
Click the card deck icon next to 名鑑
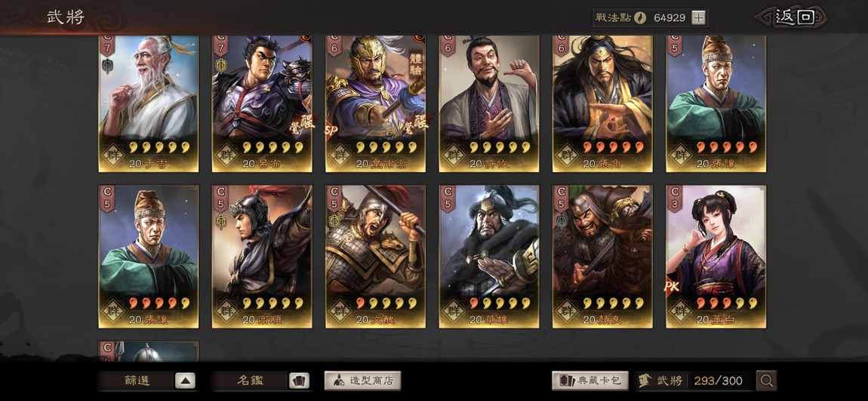(299, 381)
